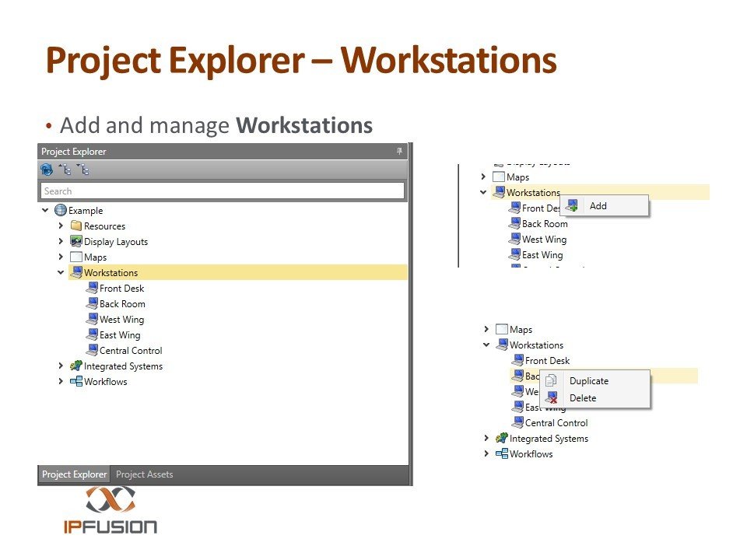Click the Integrated Systems puzzle icon in main panel
Image resolution: width=747 pixels, height=560 pixels.
pyautogui.click(x=76, y=366)
